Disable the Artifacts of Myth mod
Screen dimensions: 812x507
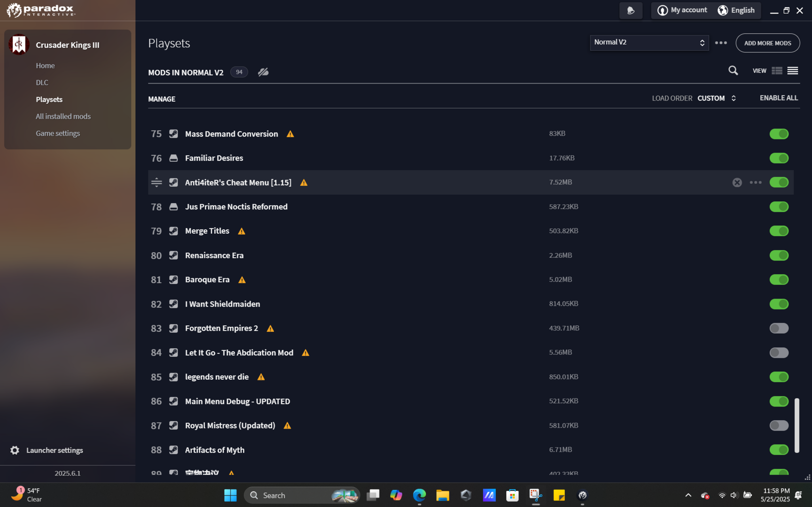[779, 450]
